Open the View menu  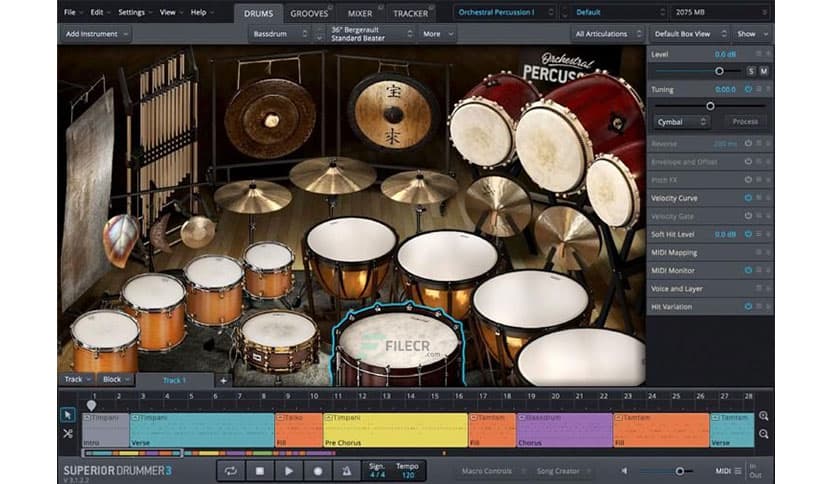click(171, 12)
